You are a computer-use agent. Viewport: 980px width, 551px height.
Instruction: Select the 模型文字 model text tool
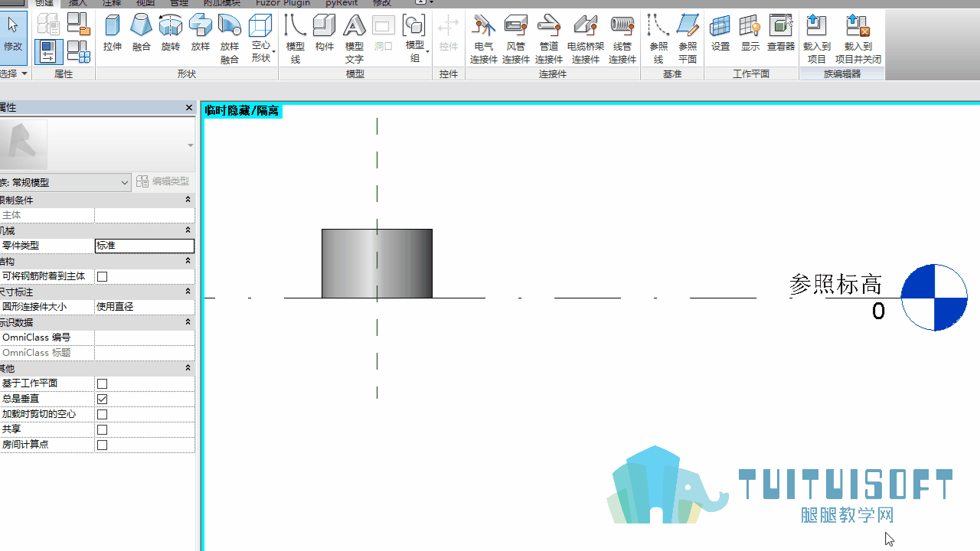point(354,38)
